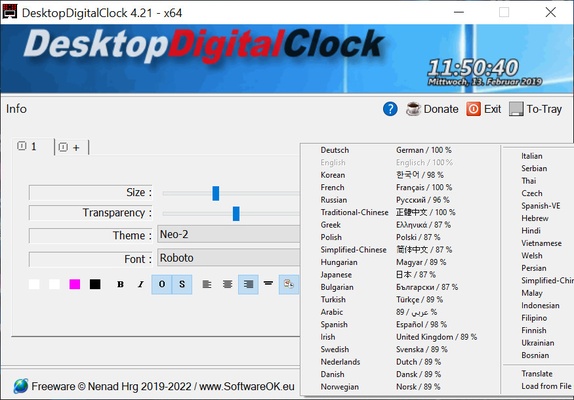Toggle bold text formatting
574x400 pixels.
120,284
